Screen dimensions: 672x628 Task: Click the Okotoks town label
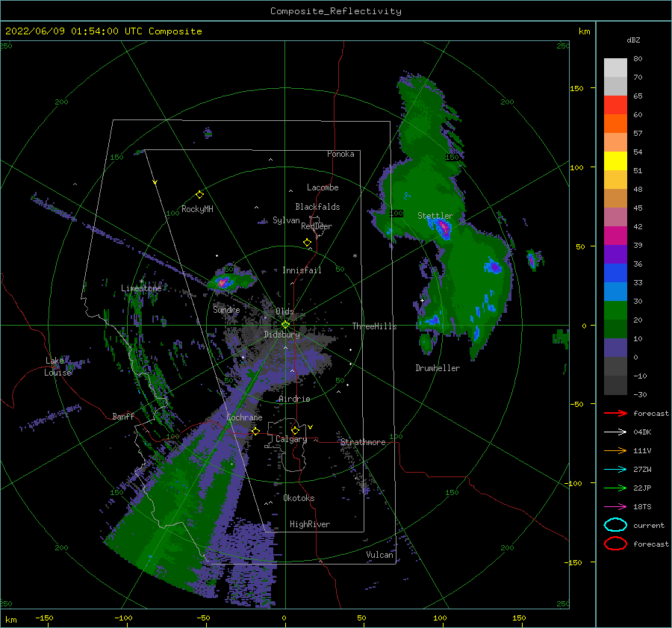pos(299,498)
